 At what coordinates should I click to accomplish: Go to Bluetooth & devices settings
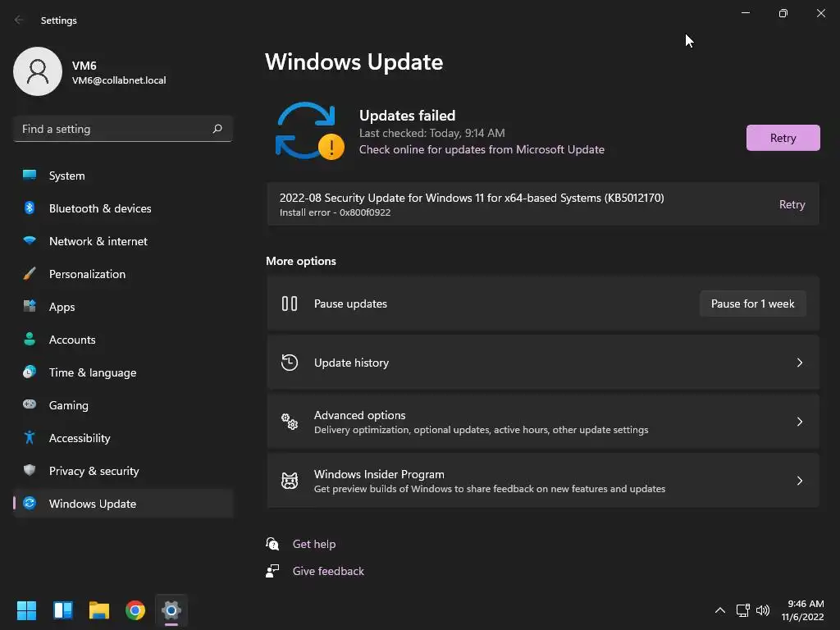click(123, 208)
